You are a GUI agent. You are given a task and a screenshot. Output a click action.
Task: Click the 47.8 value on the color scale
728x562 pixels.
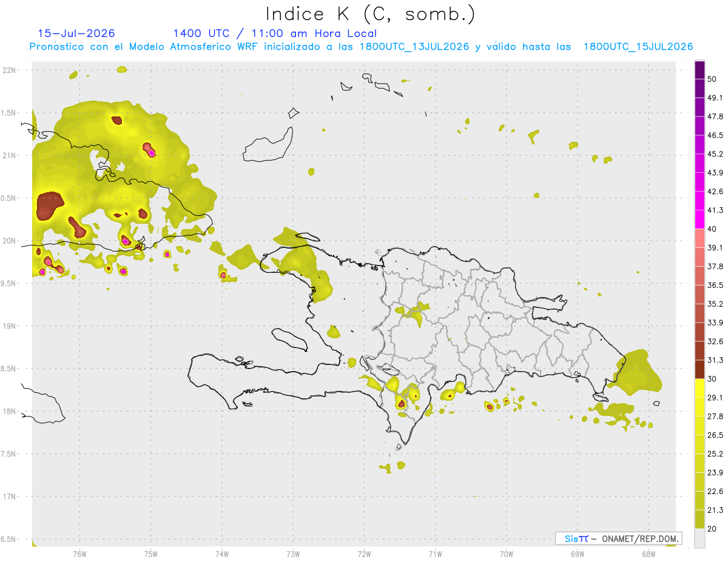[x=715, y=116]
